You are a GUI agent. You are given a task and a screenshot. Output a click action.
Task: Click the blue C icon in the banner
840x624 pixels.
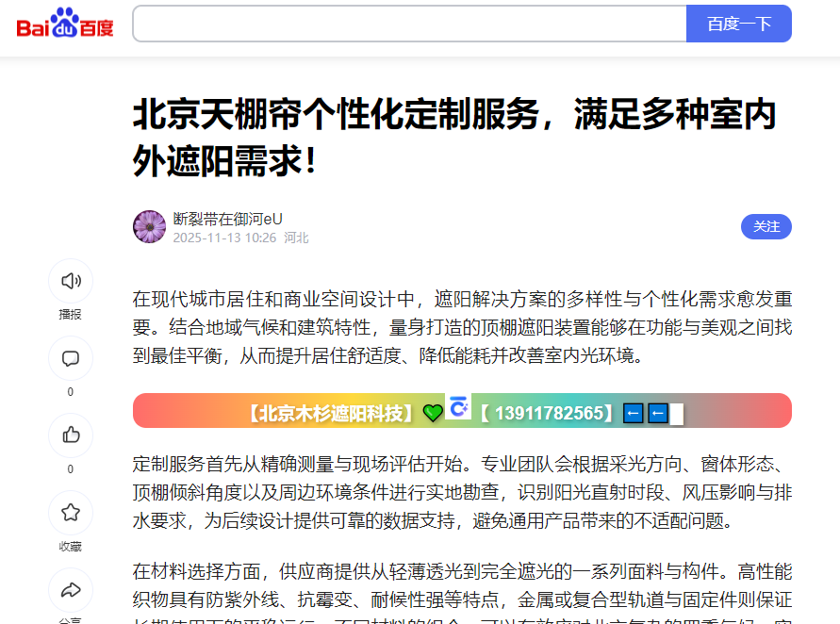pyautogui.click(x=458, y=407)
